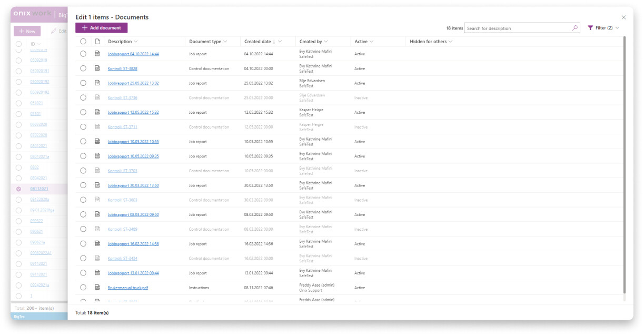644x335 pixels.
Task: Click the document type column header icon
Action: tap(97, 42)
